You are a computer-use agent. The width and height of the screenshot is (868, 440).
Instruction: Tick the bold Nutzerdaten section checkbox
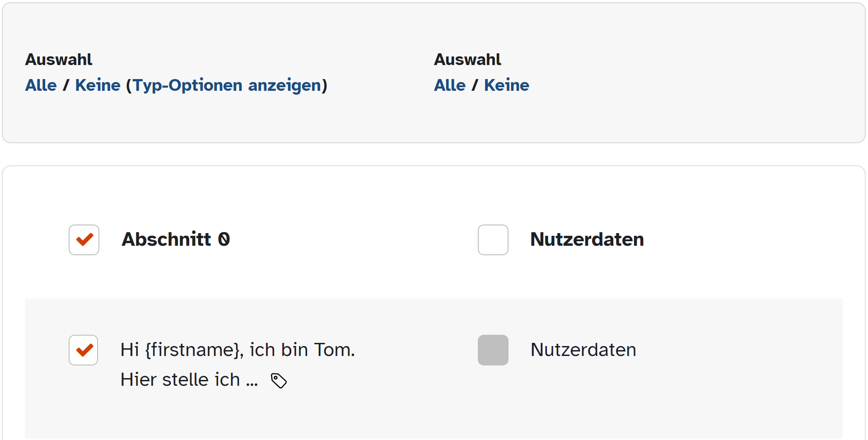click(x=493, y=240)
